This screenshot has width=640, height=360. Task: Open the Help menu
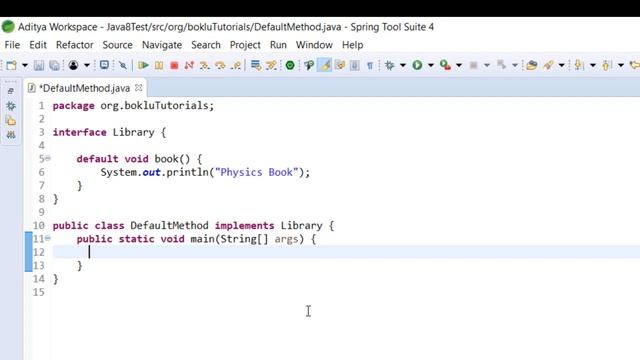pos(353,45)
